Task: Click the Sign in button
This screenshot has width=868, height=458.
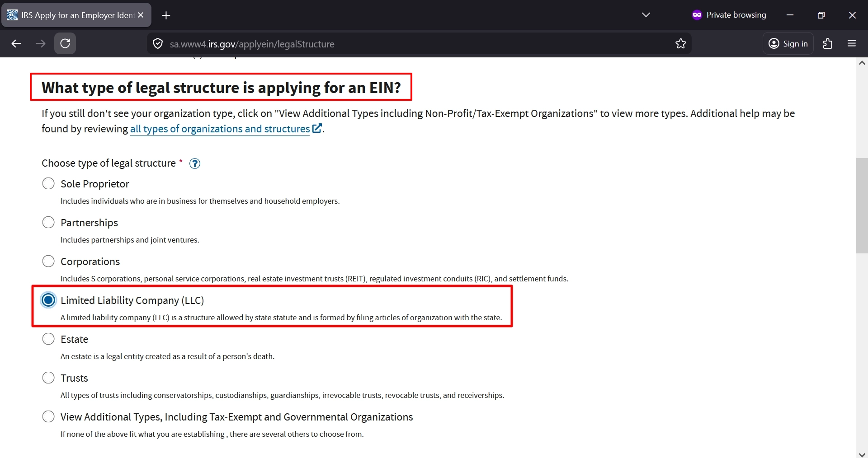Action: (x=788, y=44)
